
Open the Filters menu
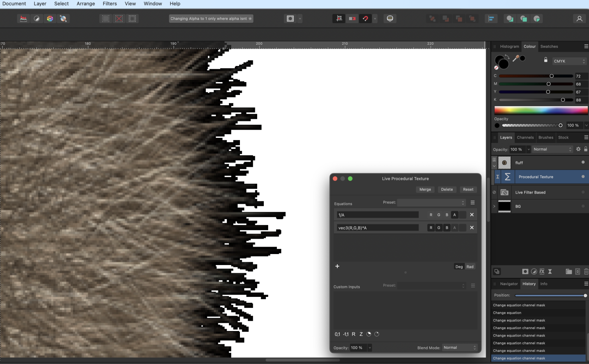point(110,4)
